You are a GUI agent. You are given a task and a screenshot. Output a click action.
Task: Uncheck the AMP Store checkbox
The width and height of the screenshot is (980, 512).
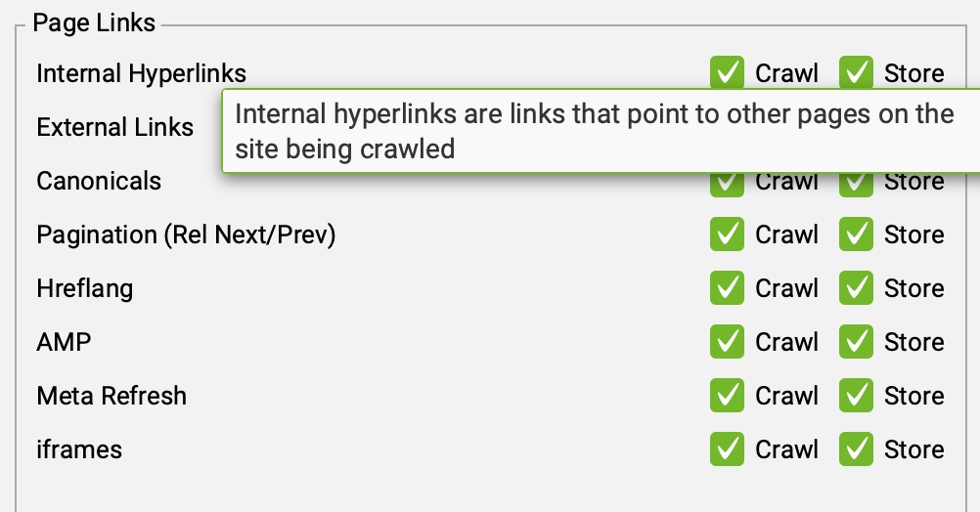856,342
